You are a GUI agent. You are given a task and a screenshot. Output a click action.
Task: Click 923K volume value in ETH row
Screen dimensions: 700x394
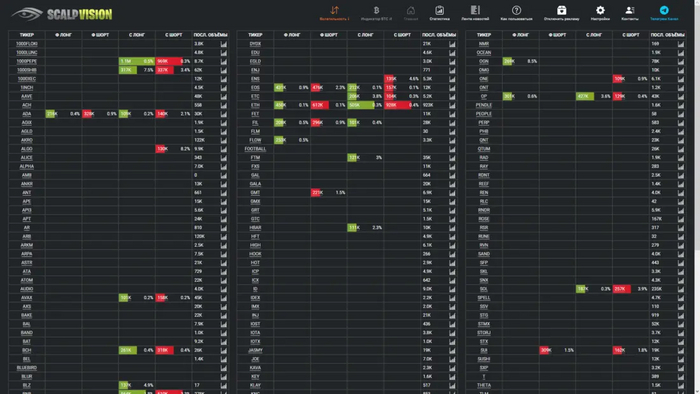pyautogui.click(x=427, y=105)
